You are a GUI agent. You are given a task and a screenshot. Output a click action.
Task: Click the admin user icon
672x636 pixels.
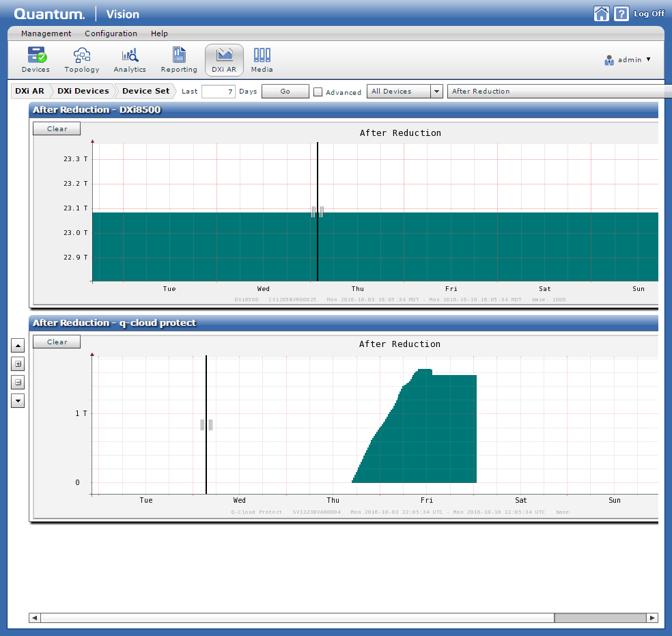click(609, 60)
